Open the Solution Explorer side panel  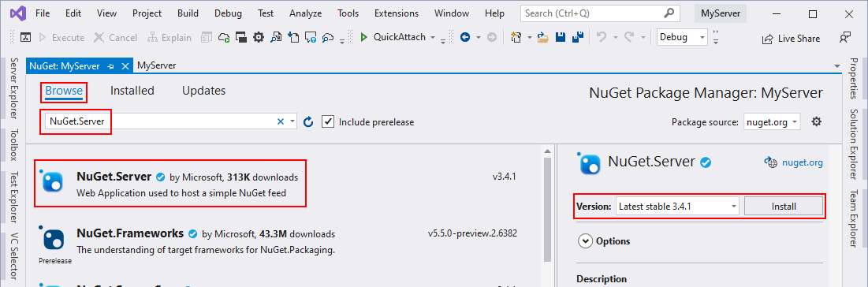tap(853, 144)
